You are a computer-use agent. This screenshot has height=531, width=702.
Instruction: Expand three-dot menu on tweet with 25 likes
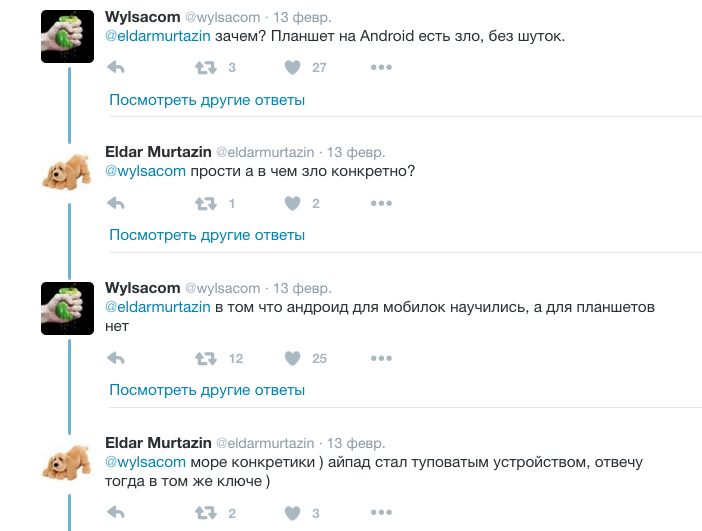(x=381, y=358)
